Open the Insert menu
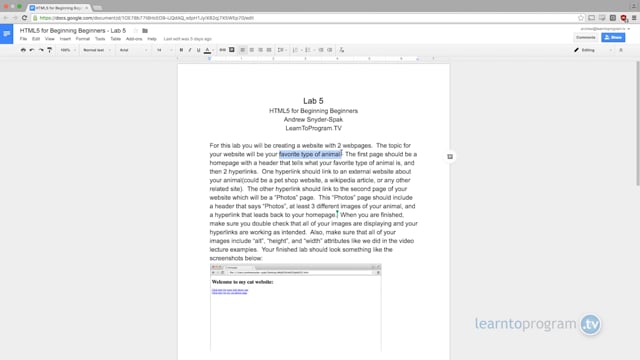Image resolution: width=640 pixels, height=360 pixels. [x=65, y=39]
